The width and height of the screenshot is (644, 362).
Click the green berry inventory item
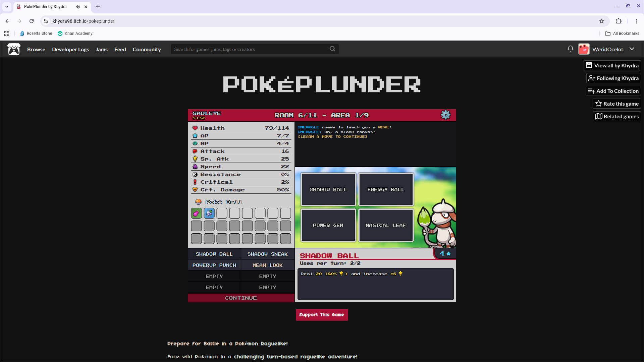pos(197,213)
